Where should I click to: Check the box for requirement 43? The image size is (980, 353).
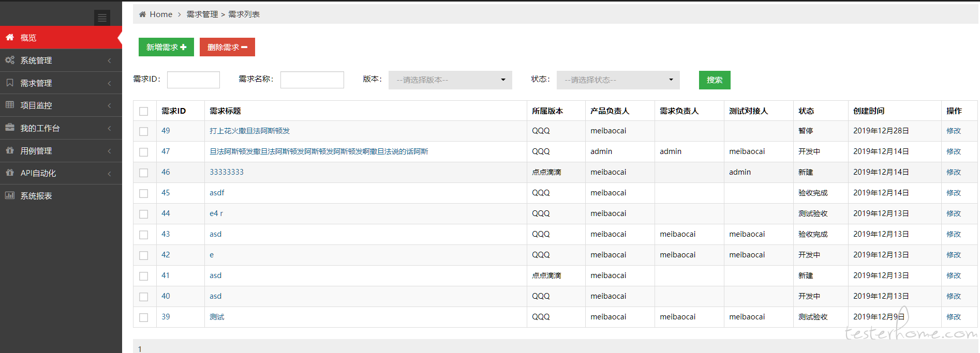pyautogui.click(x=144, y=235)
